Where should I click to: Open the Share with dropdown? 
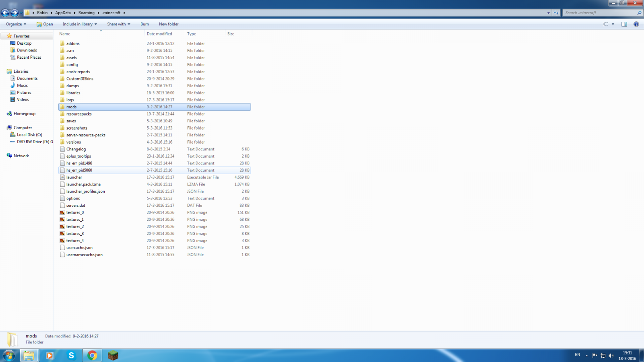(119, 24)
